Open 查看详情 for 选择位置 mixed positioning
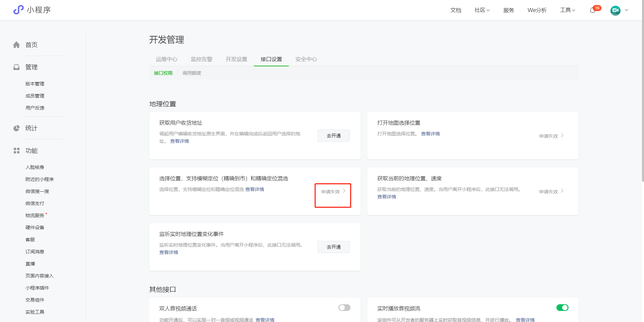Image resolution: width=644 pixels, height=322 pixels. point(255,189)
